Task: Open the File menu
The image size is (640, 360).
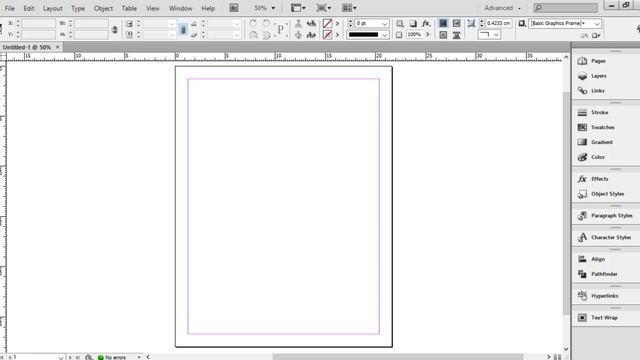Action: coord(10,8)
